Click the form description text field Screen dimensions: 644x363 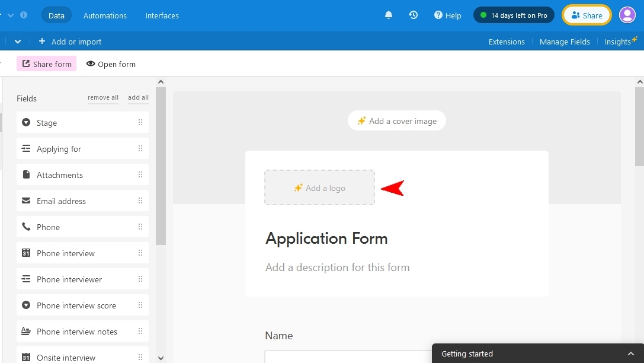[x=337, y=268]
